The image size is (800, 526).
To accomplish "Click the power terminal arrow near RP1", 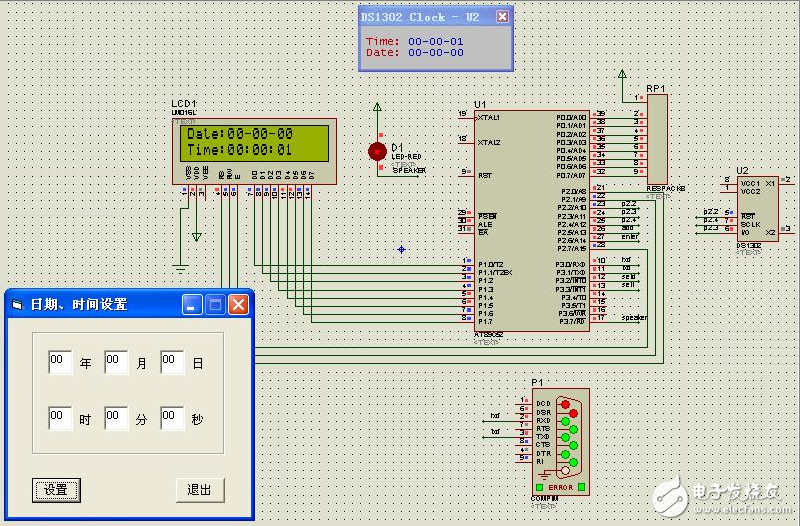I will (x=622, y=75).
